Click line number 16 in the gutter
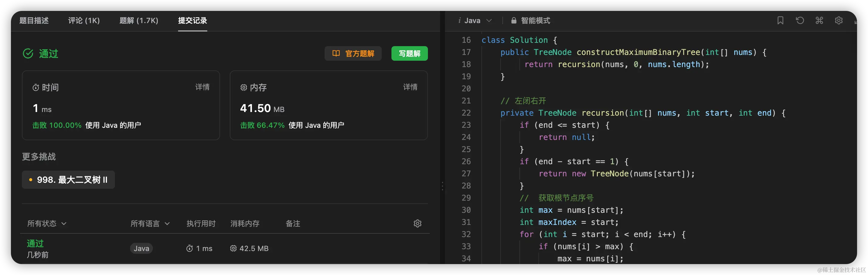This screenshot has width=868, height=275. point(466,40)
